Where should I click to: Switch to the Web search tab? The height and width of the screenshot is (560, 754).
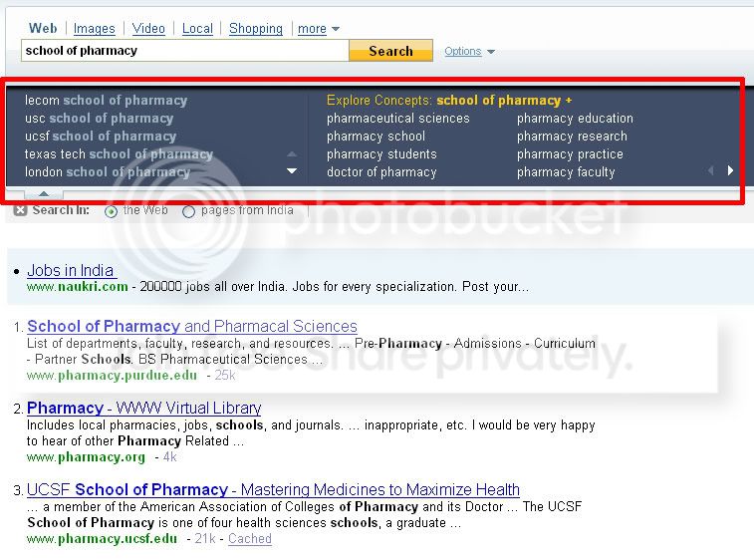click(43, 28)
